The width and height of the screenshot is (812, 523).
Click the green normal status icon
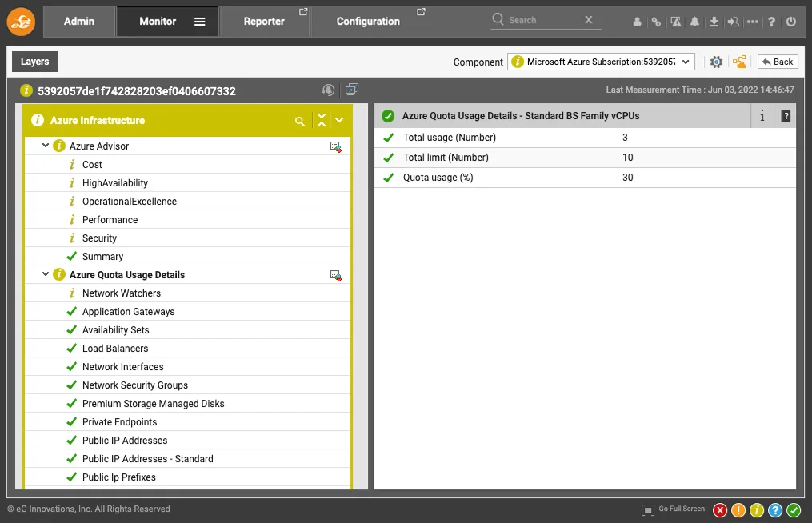794,510
